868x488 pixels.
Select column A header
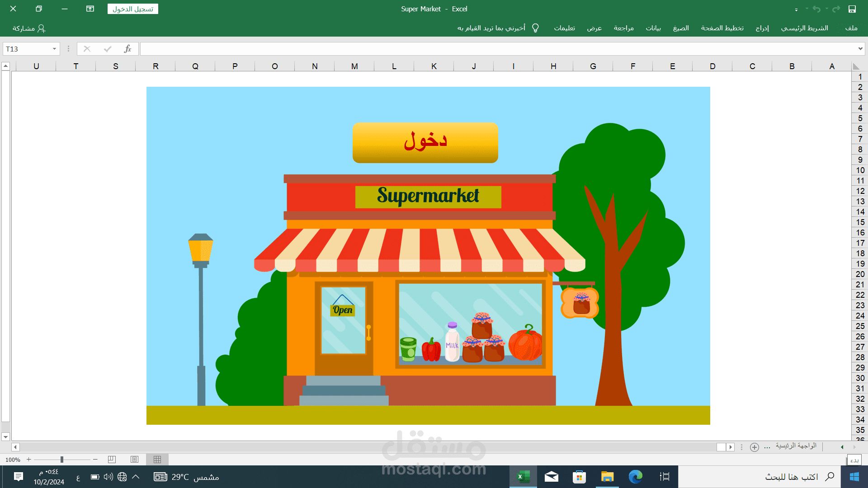tap(832, 66)
